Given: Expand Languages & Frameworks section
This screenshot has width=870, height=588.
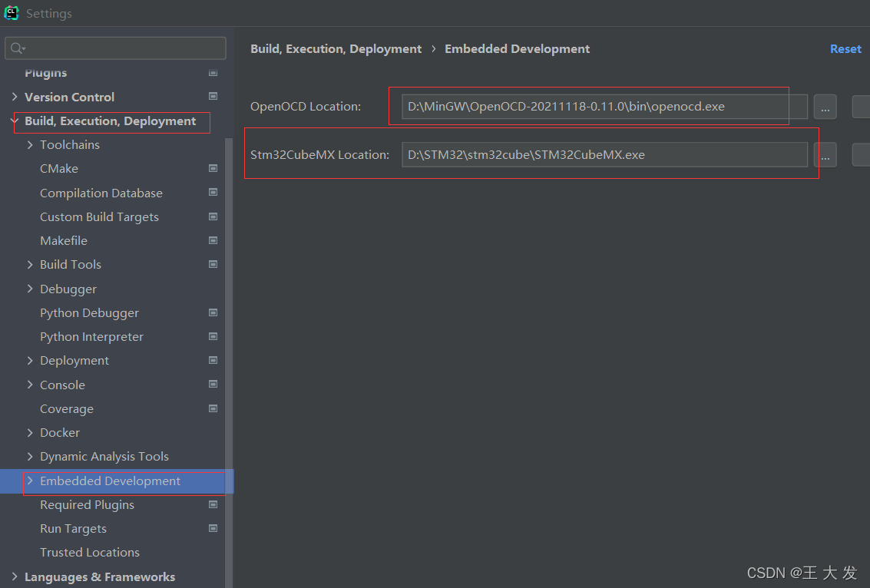Looking at the screenshot, I should pyautogui.click(x=15, y=576).
